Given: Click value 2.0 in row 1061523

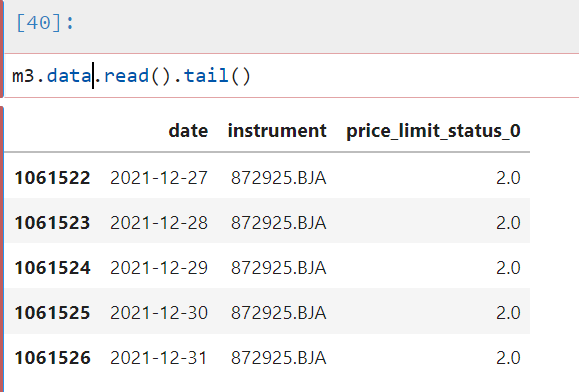Looking at the screenshot, I should pos(508,223).
